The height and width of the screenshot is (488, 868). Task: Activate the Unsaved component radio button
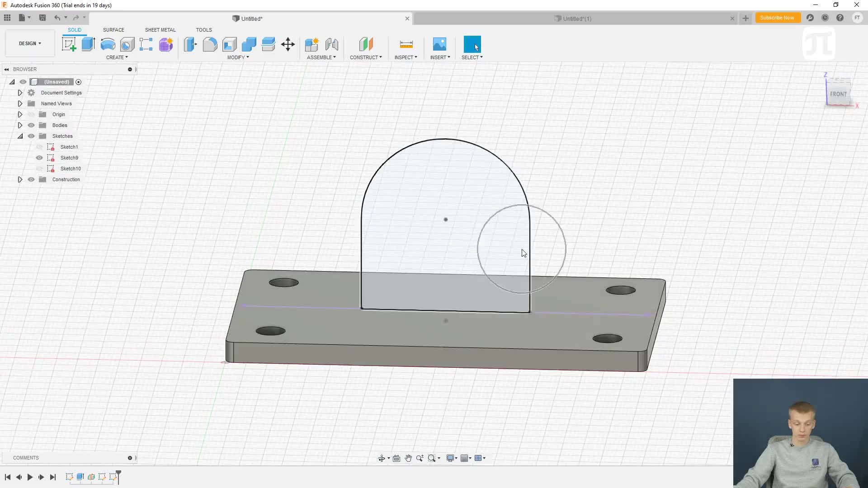pyautogui.click(x=79, y=82)
